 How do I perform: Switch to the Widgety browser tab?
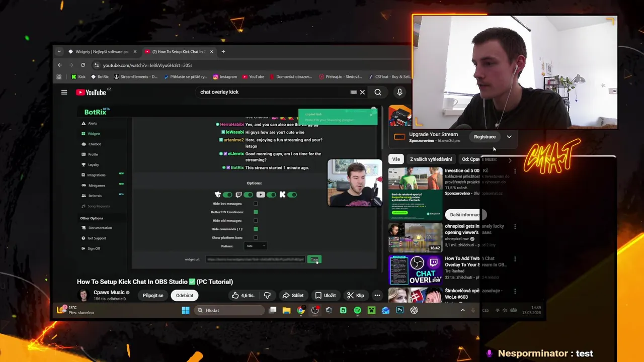(x=103, y=51)
